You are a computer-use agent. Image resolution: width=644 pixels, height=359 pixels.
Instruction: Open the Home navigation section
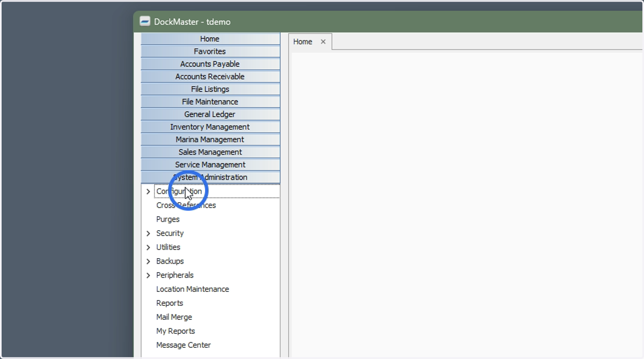(210, 39)
